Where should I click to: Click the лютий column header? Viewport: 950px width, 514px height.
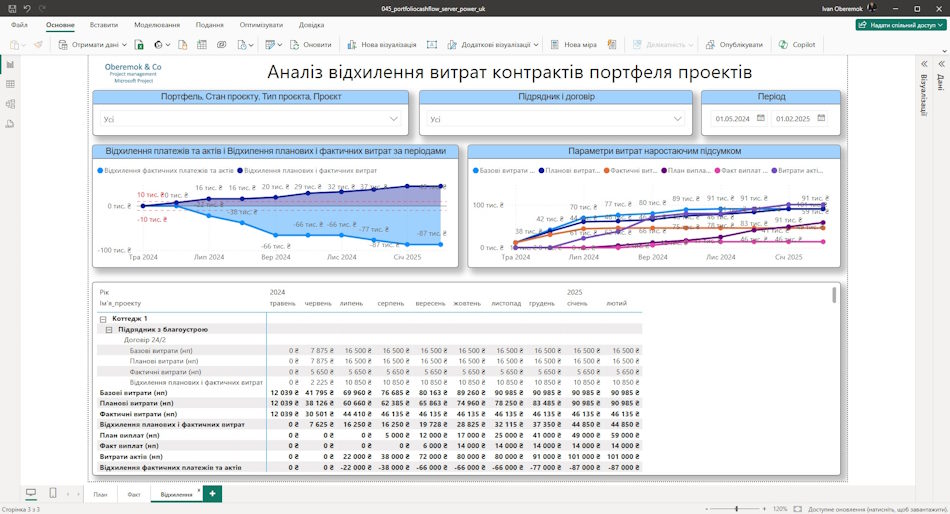pos(616,303)
